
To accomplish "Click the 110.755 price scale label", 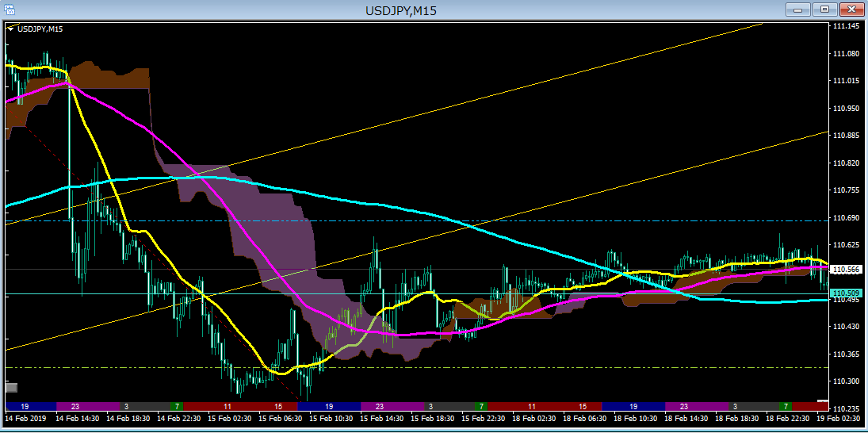I will [846, 190].
